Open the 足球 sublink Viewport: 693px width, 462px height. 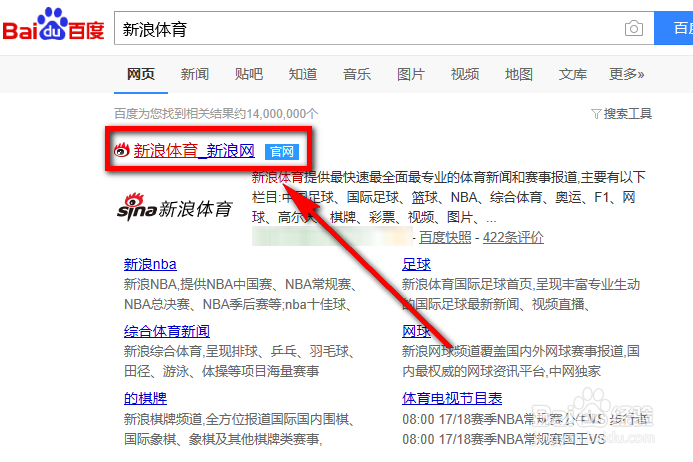point(416,264)
